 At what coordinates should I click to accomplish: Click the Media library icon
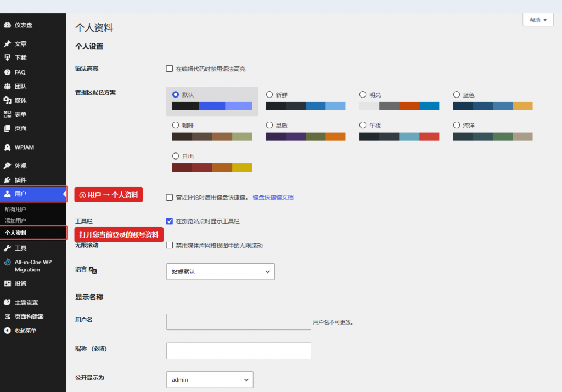coord(7,100)
